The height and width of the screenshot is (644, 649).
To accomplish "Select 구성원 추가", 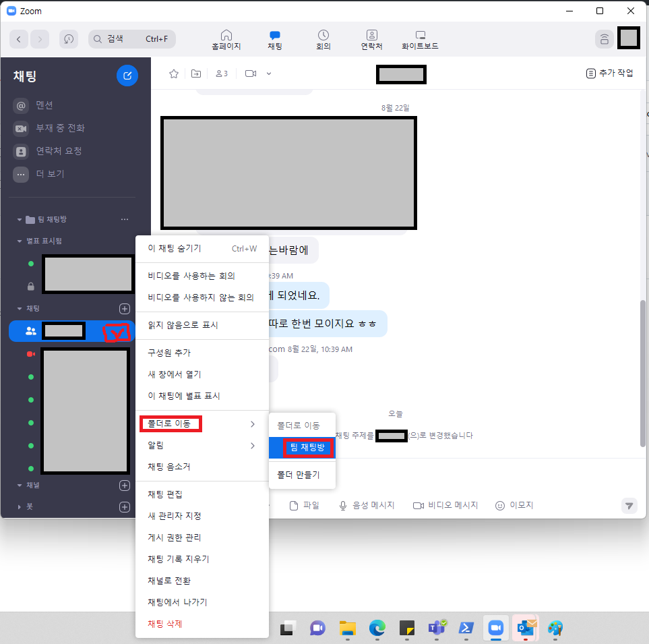I will coord(202,353).
